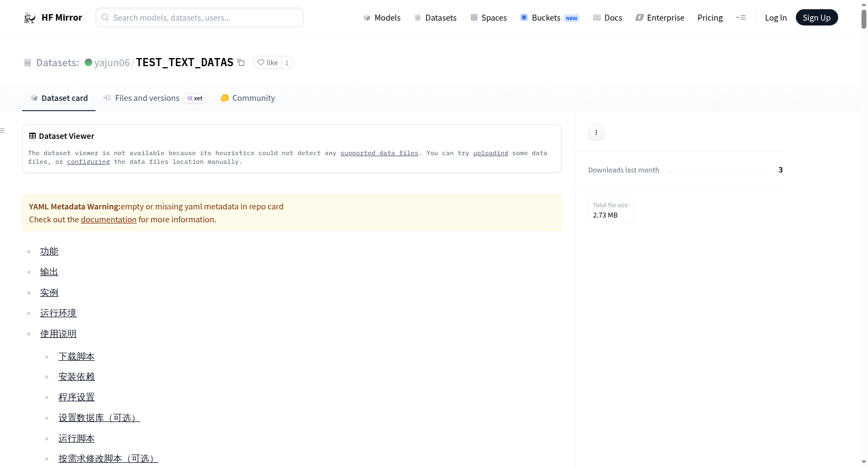Jump to the 输出 section
This screenshot has width=868, height=467.
[x=49, y=272]
